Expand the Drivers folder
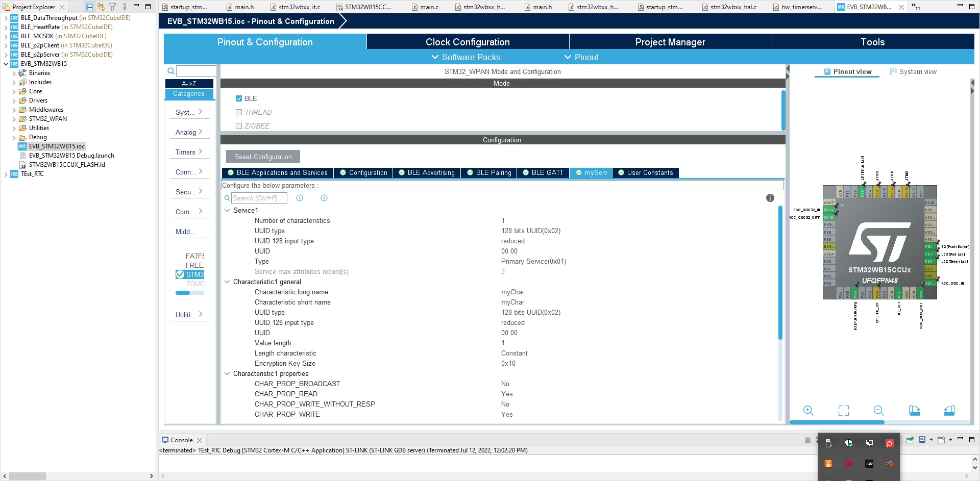Viewport: 980px width, 481px height. [14, 100]
